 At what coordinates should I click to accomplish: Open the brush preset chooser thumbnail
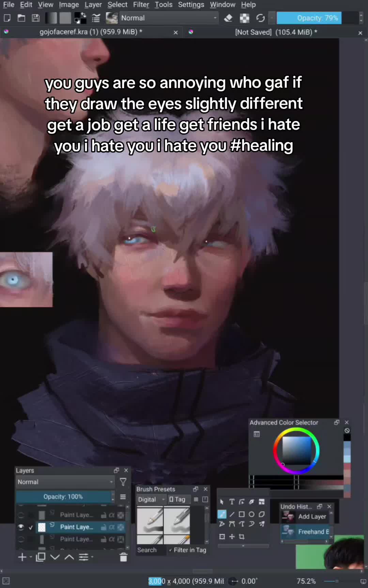coord(112,18)
